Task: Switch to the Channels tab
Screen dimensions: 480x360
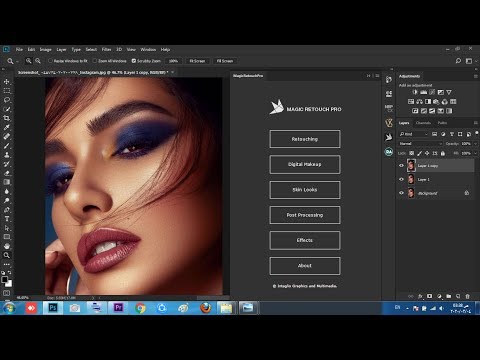Action: [423, 123]
